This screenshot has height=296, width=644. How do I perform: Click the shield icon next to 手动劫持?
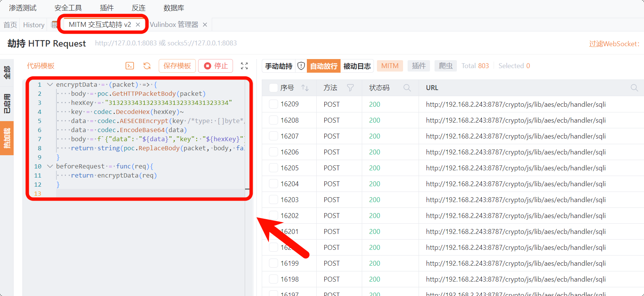[301, 66]
